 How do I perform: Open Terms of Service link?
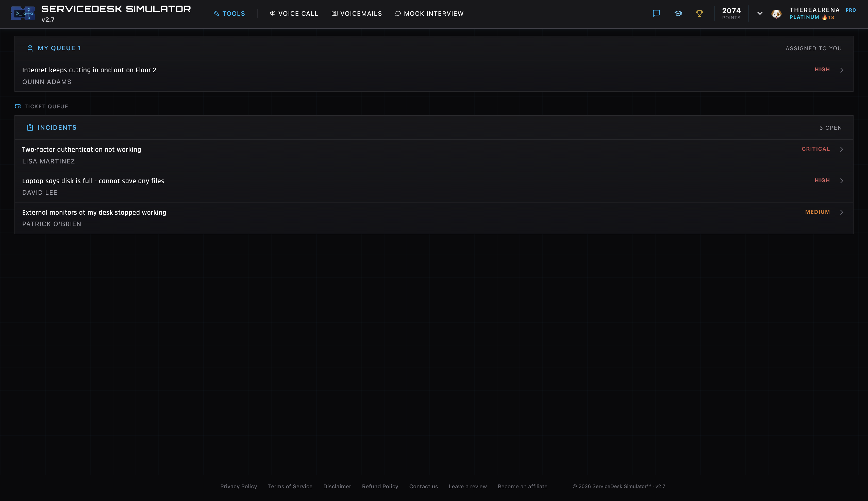pyautogui.click(x=290, y=486)
